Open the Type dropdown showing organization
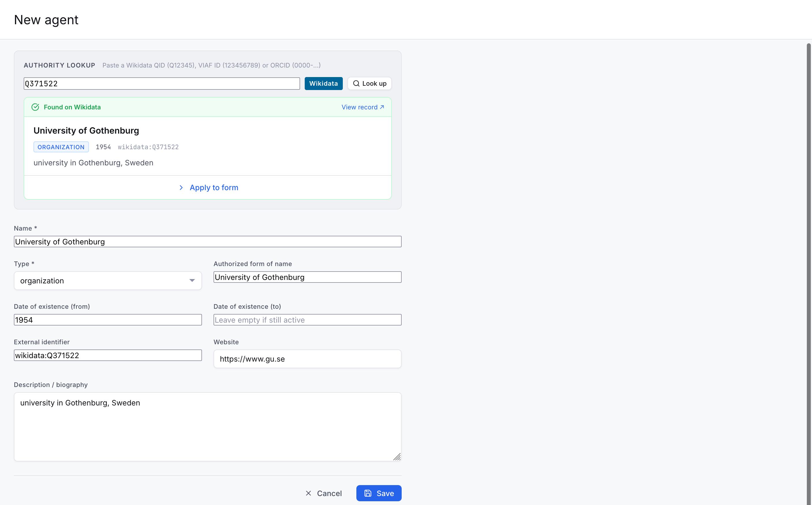812x505 pixels. [108, 280]
